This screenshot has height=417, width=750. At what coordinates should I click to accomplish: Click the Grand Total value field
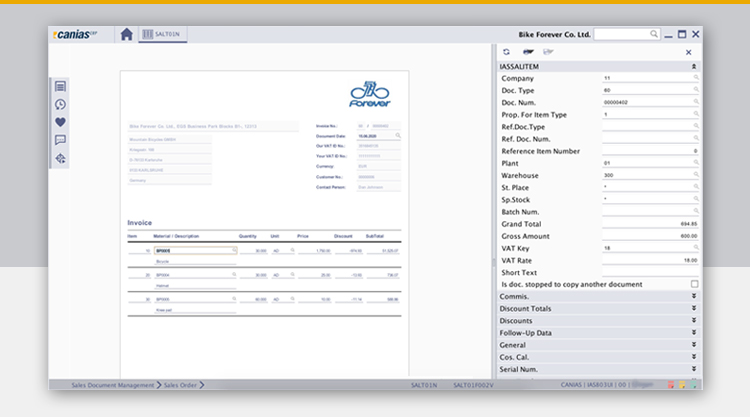tap(650, 224)
